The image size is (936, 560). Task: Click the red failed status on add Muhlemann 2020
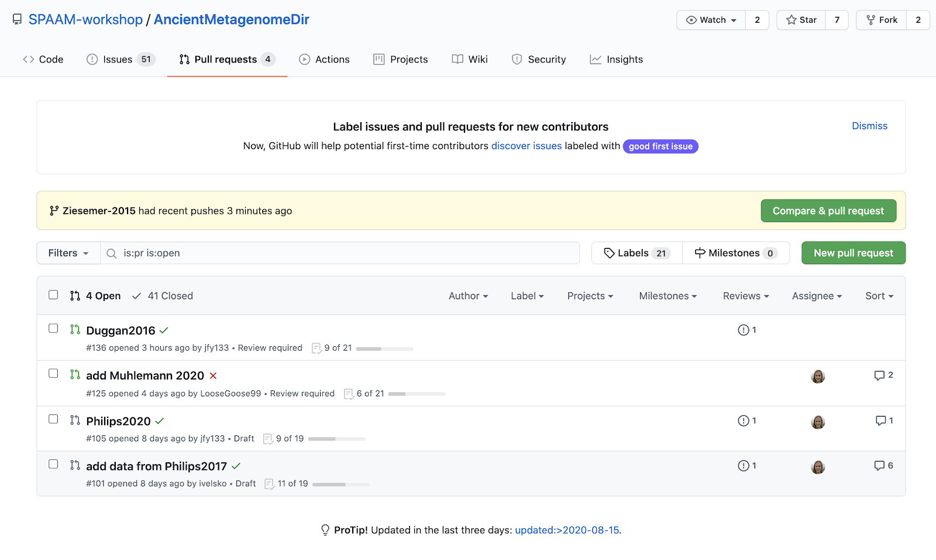click(213, 376)
